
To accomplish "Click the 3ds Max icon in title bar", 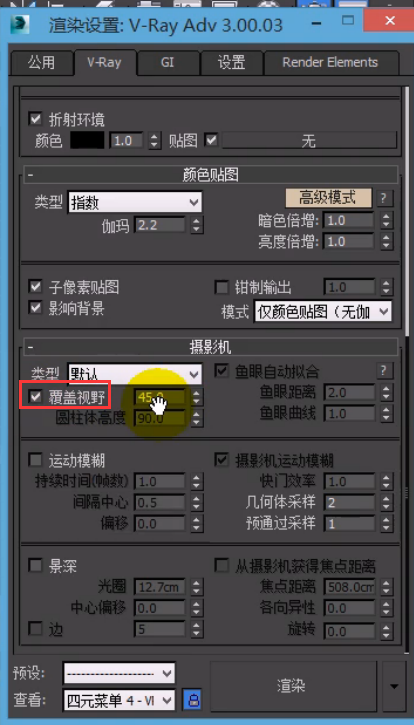I will 19,24.
